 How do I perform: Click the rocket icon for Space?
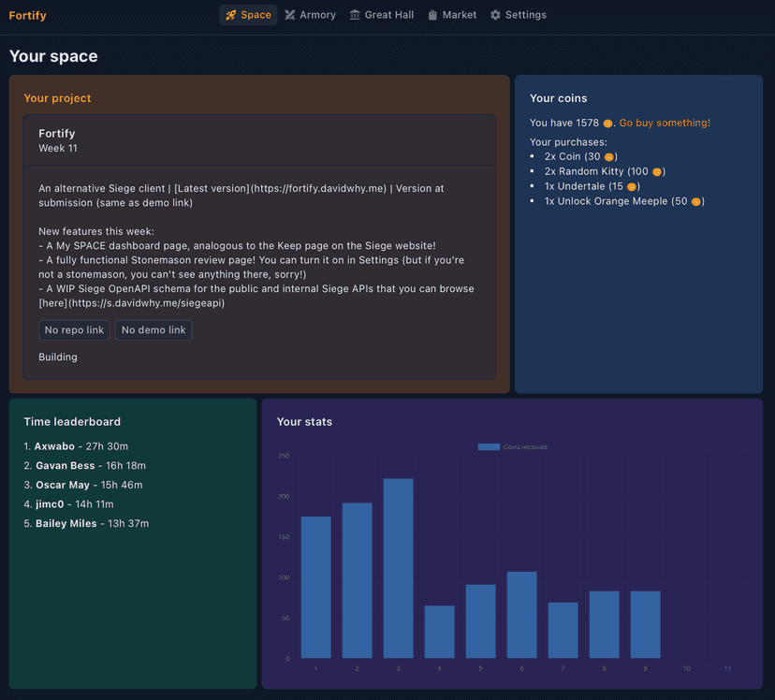point(231,15)
